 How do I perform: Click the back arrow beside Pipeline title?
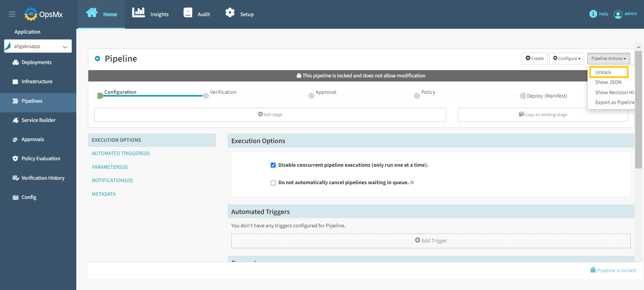pyautogui.click(x=98, y=59)
